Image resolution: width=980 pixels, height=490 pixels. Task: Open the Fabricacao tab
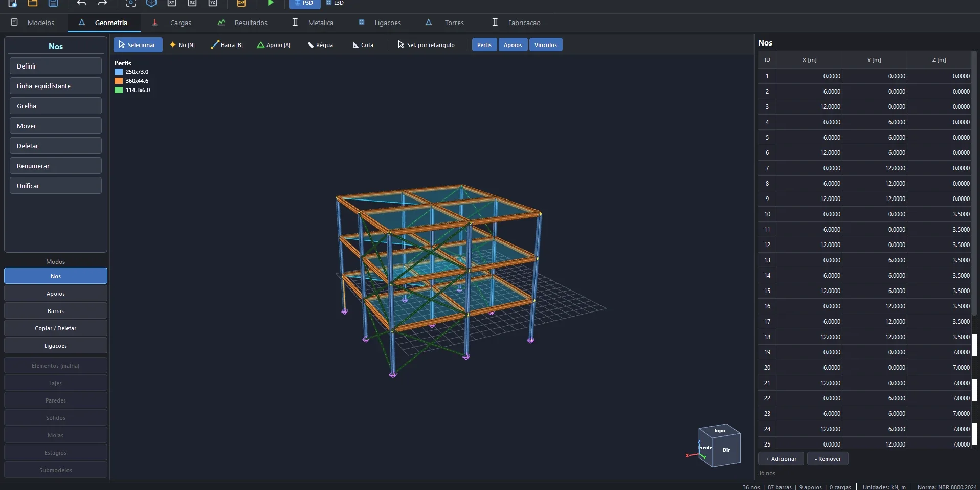coord(517,23)
